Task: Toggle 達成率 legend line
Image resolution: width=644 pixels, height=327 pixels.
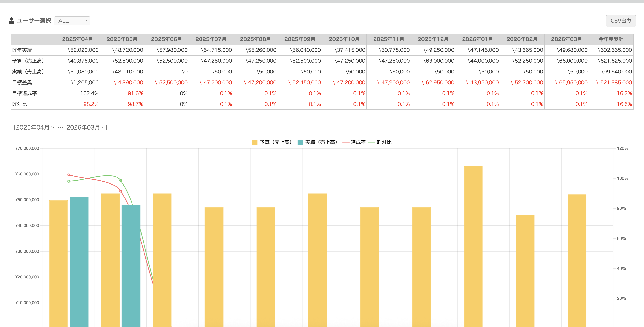Action: 346,142
